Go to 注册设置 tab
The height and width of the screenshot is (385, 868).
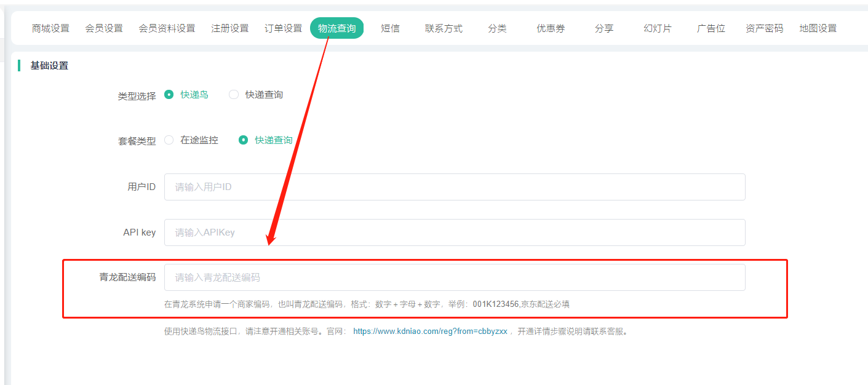click(x=230, y=28)
